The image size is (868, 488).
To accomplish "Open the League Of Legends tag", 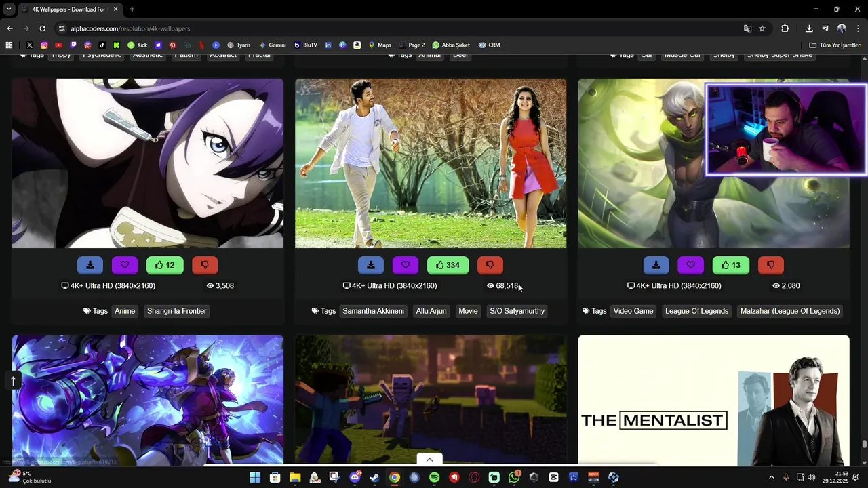I will click(x=696, y=311).
